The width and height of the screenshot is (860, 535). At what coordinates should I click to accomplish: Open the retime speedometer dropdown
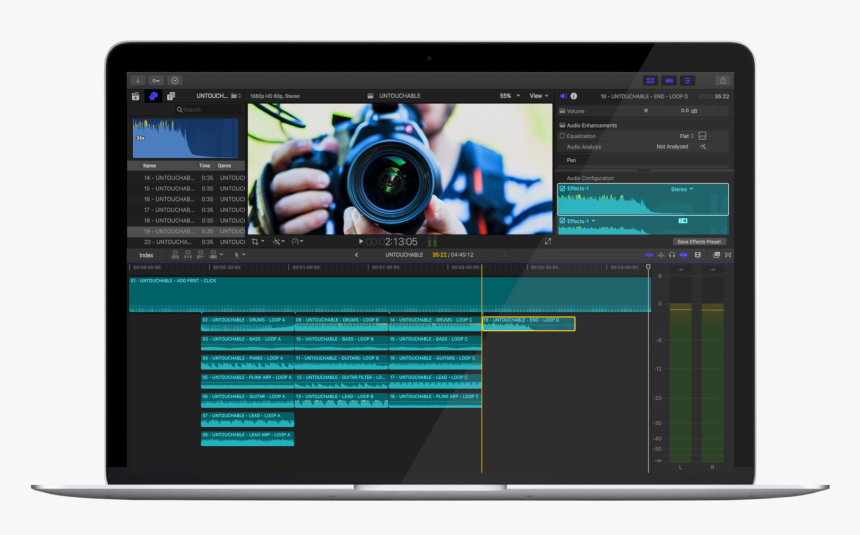[298, 241]
